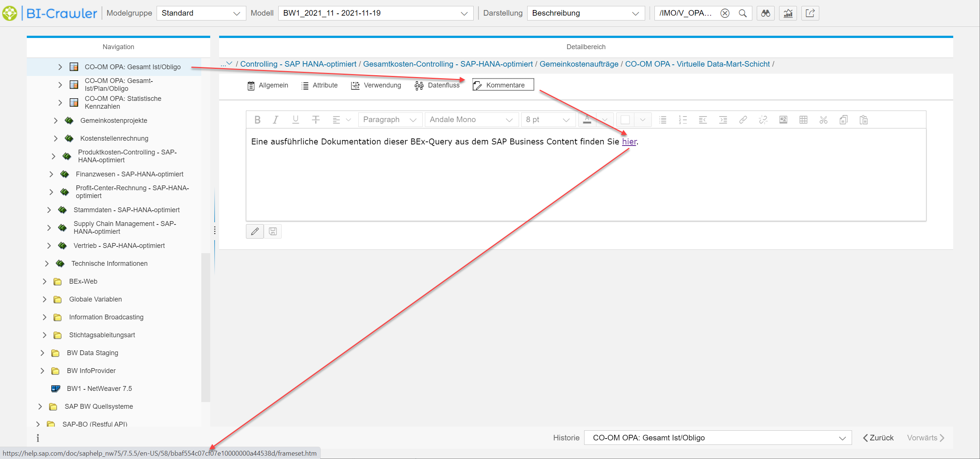The image size is (980, 459).
Task: Click the text color swatch
Action: tap(587, 120)
